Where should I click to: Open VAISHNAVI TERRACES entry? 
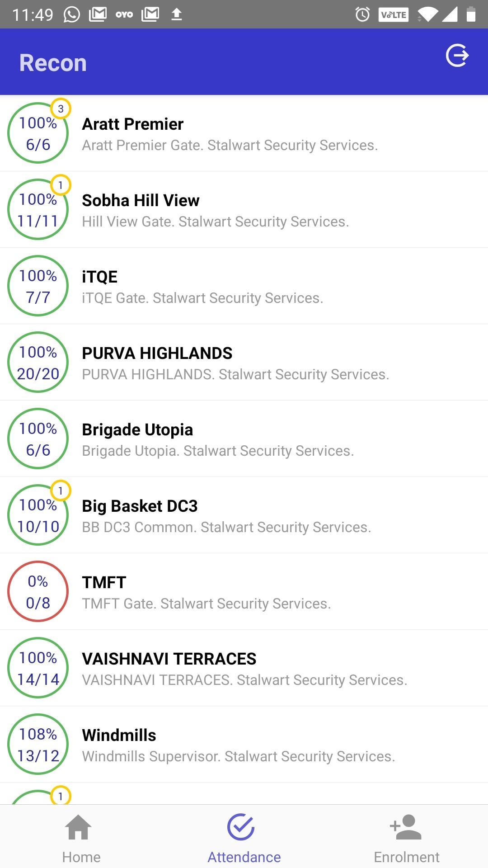click(x=244, y=668)
